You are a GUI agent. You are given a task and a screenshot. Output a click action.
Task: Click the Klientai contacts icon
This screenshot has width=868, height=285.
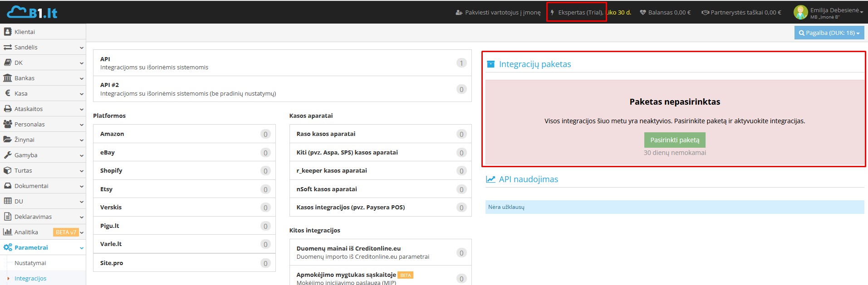(x=7, y=32)
